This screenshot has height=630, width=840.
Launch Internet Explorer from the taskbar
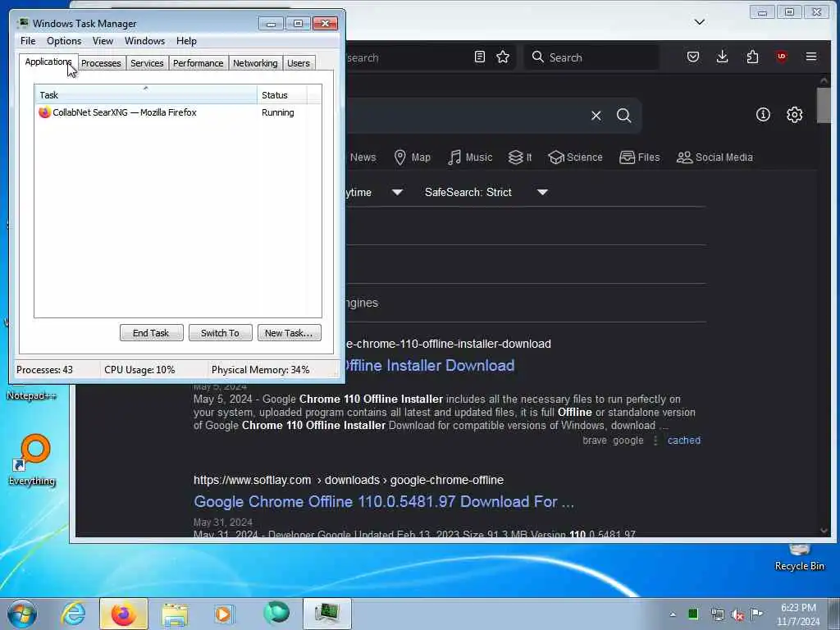click(x=73, y=614)
